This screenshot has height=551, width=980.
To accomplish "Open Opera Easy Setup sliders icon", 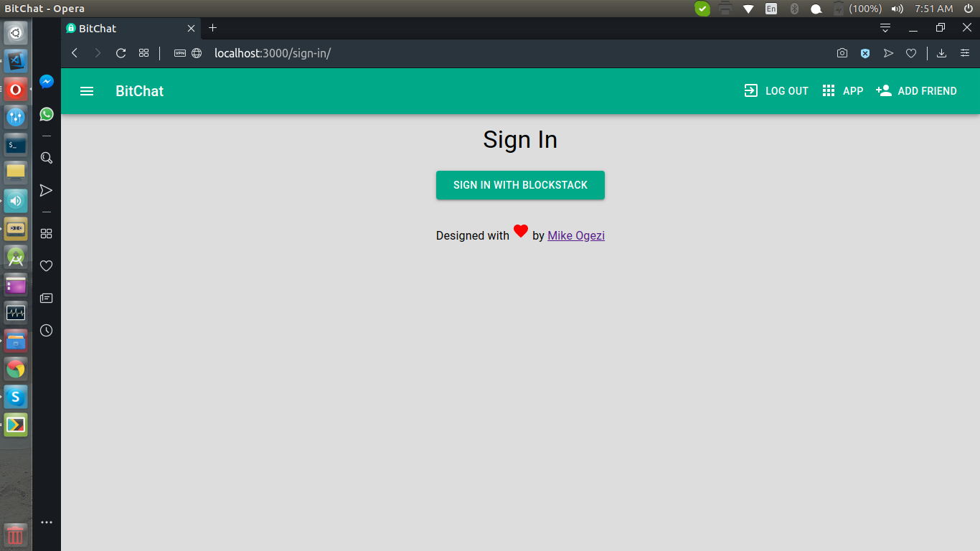I will 965,53.
